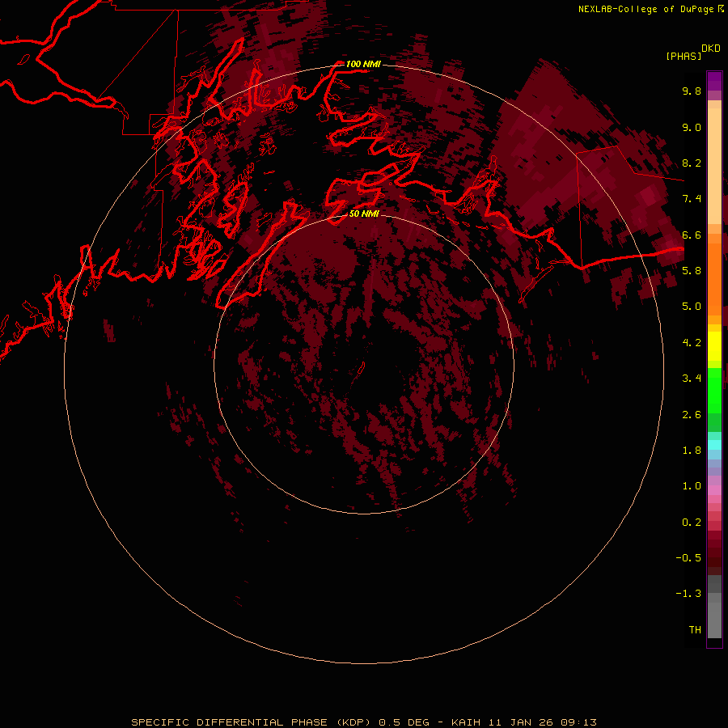Screen dimensions: 728x728
Task: Click the bright green swatch on the color bar
Action: [714, 391]
